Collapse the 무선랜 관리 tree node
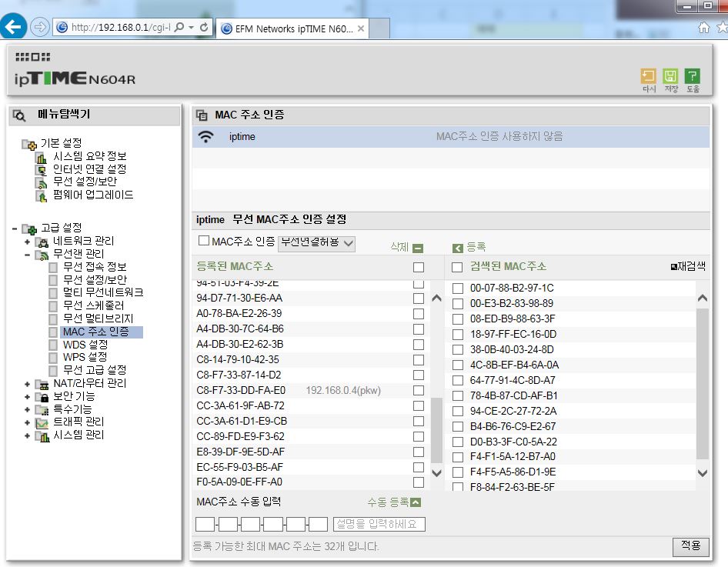The width and height of the screenshot is (728, 567). coord(28,255)
